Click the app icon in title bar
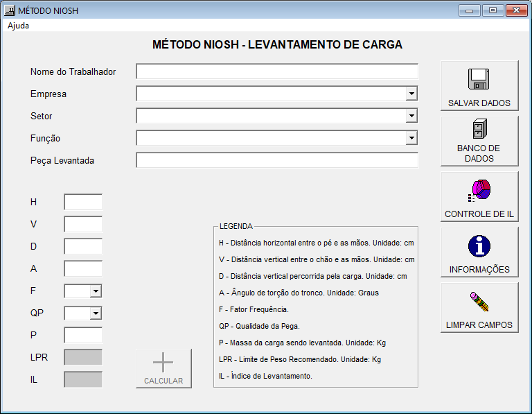 tap(10, 11)
